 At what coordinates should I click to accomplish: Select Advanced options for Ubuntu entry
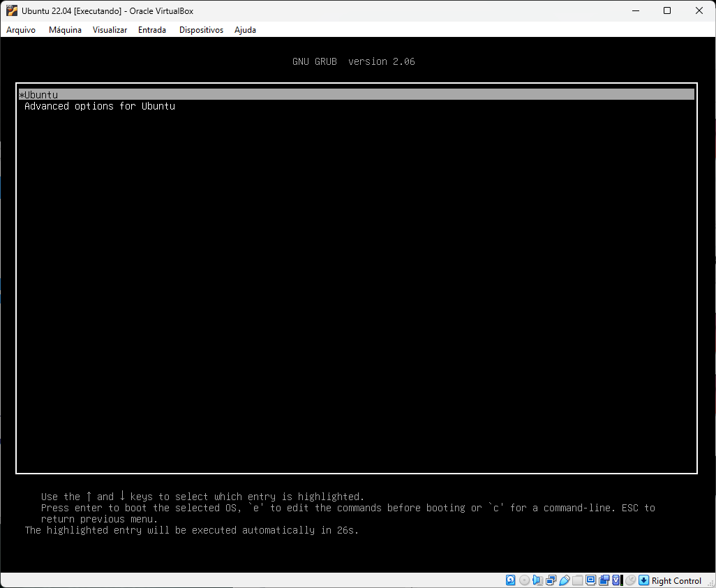[x=100, y=106]
